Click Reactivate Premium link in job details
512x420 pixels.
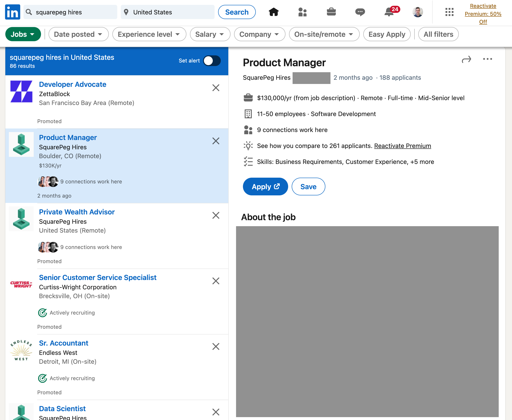pos(402,146)
